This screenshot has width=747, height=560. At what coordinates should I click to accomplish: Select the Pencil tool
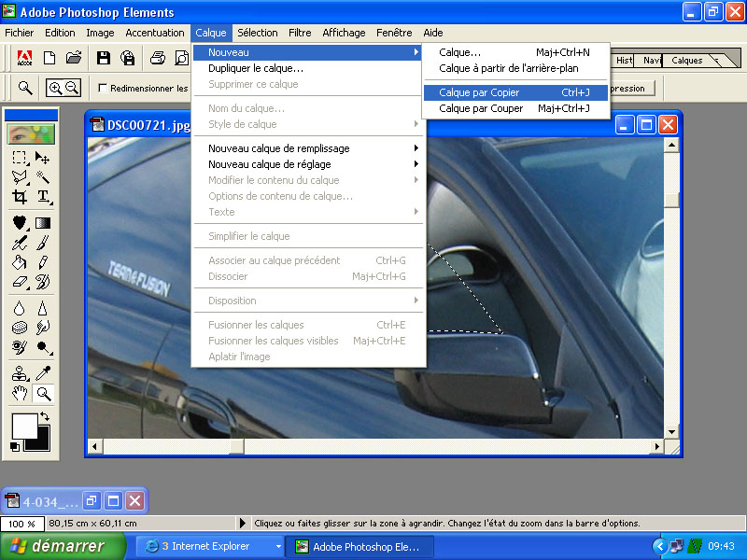pyautogui.click(x=43, y=262)
